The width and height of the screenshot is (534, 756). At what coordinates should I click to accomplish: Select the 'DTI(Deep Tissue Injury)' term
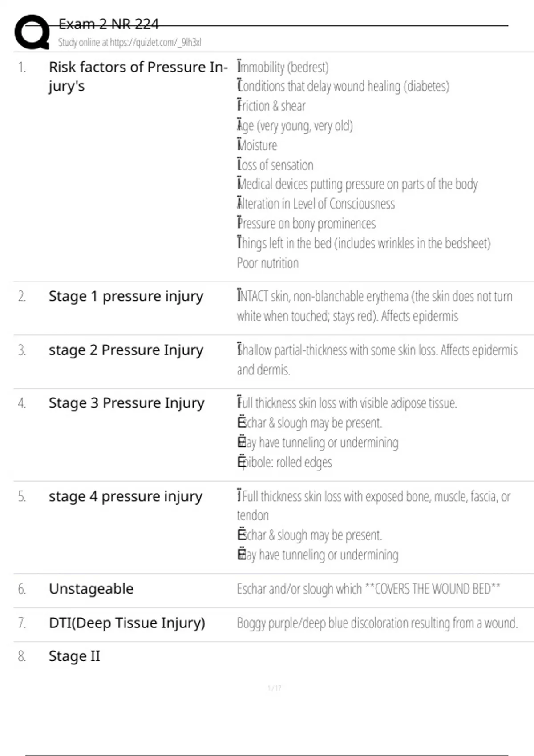(127, 623)
